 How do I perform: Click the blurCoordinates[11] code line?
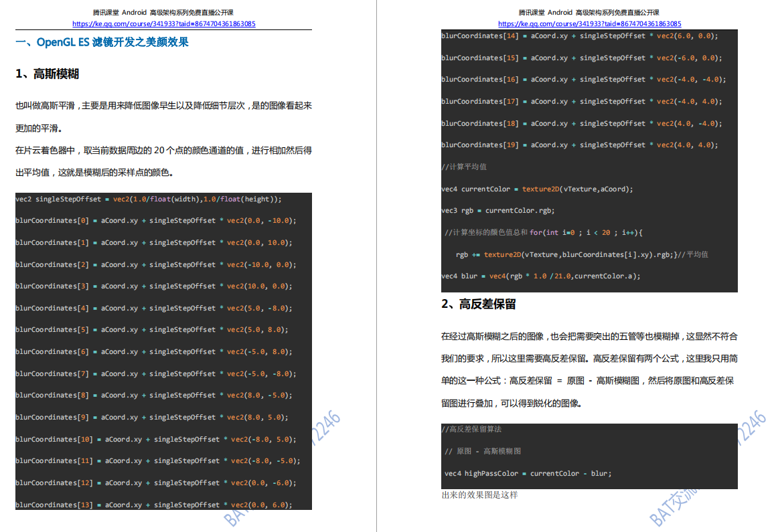158,461
